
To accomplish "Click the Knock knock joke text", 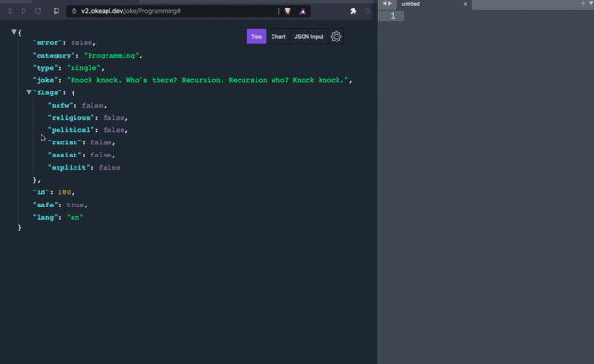I will 207,80.
